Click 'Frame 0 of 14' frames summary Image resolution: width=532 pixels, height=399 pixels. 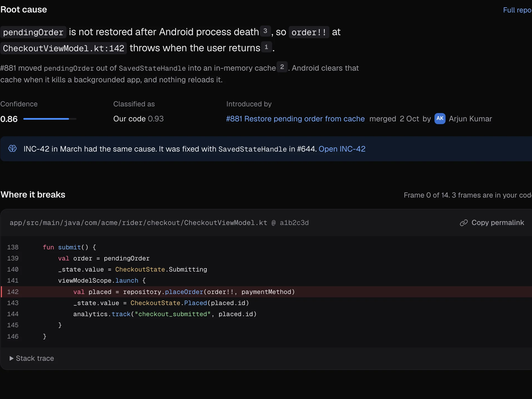[x=468, y=195]
